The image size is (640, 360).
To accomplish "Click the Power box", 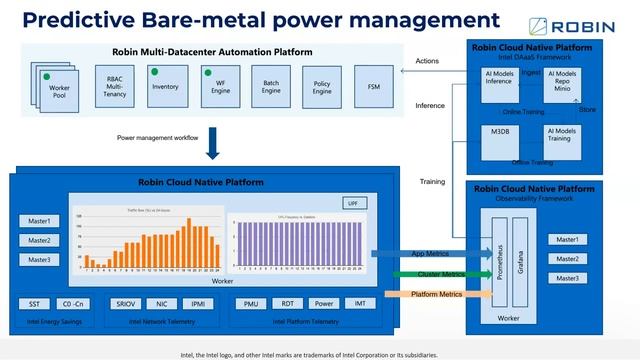I will (x=324, y=303).
